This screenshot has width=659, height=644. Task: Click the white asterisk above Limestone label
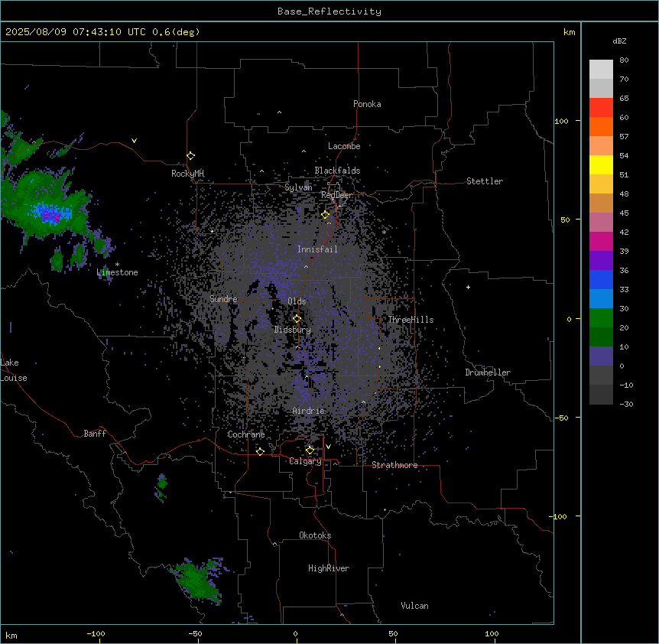[x=117, y=265]
